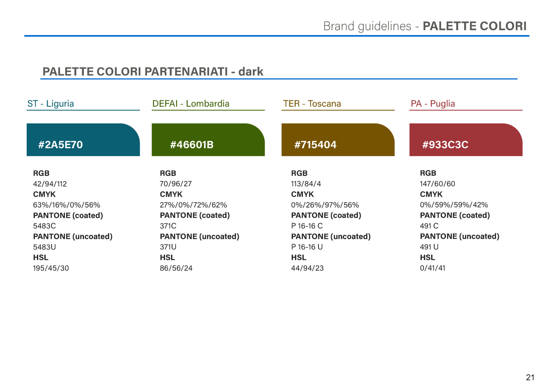Click the CMYK value 27%/0%/72%/62%

pos(193,205)
